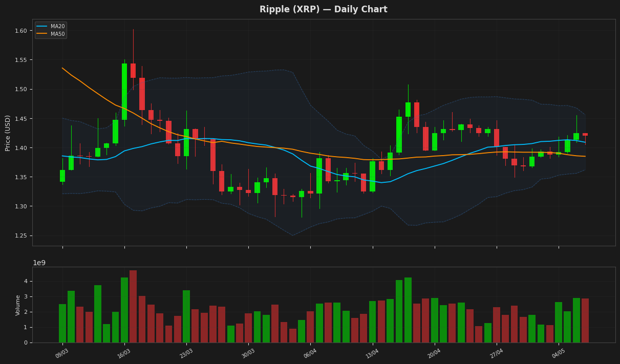This screenshot has height=364, width=620.
Task: Click the volume axis tick label 4
Action: 25,282
